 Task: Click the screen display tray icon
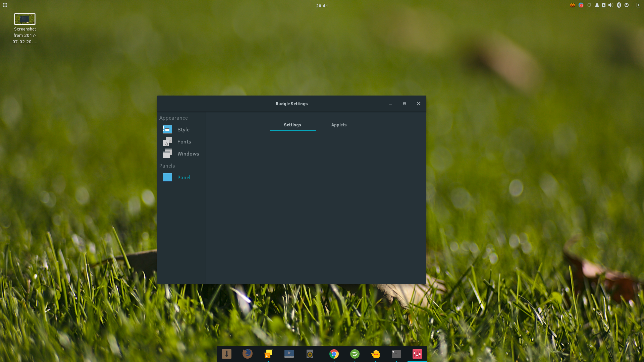click(589, 5)
